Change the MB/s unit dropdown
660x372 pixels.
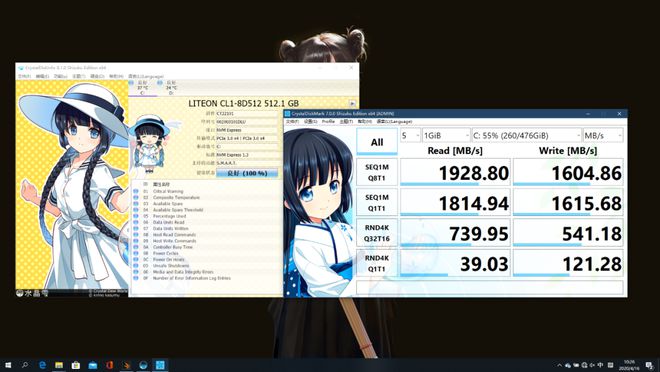point(602,136)
